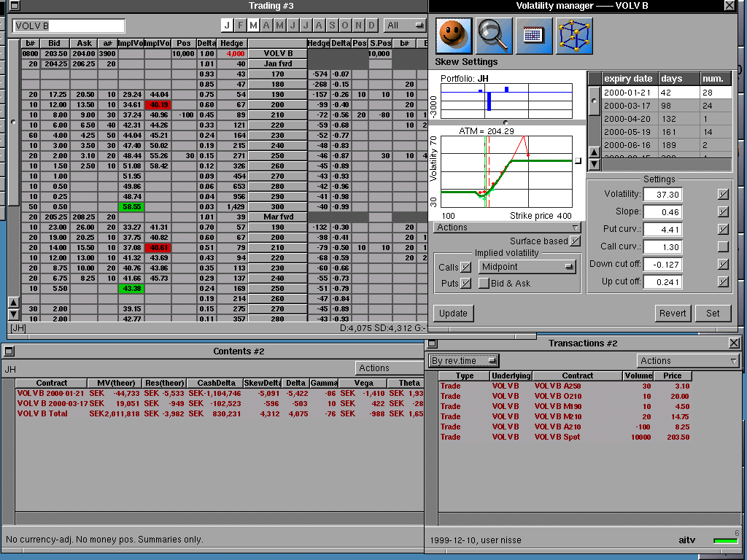This screenshot has height=560, width=747.
Task: Open Trading #3 window menu icon
Action: (x=15, y=6)
